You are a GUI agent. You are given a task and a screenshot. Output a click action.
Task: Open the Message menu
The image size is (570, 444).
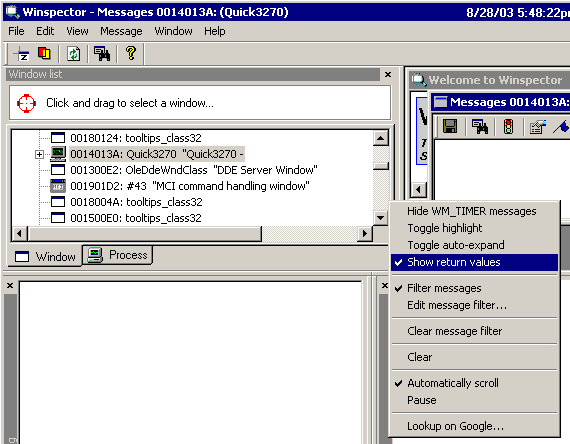tap(121, 31)
